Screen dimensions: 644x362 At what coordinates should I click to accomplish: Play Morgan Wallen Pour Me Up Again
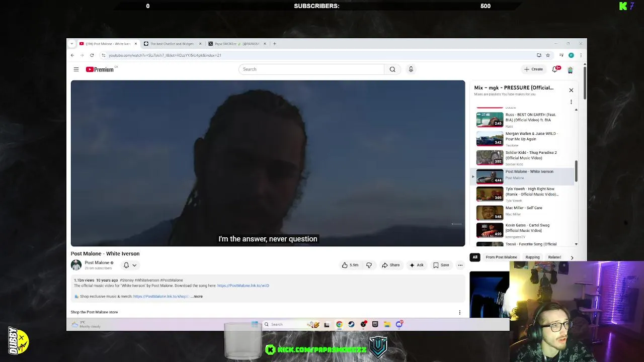pos(523,139)
